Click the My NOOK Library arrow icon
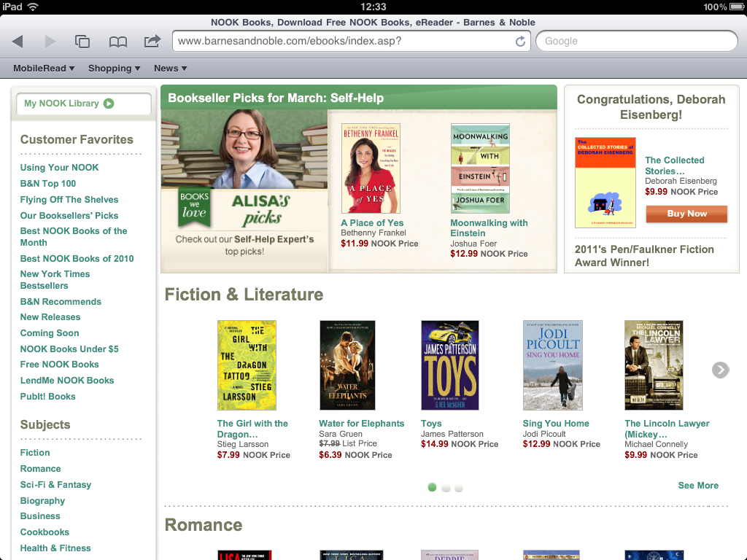Screen dimensions: 747x560 [109, 104]
